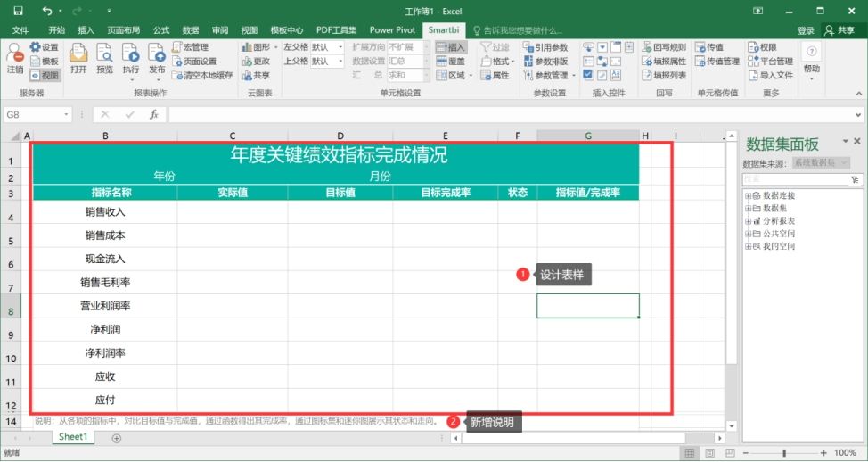868x462 pixels.
Task: Switch to the 模板中心 tab
Action: pyautogui.click(x=287, y=30)
